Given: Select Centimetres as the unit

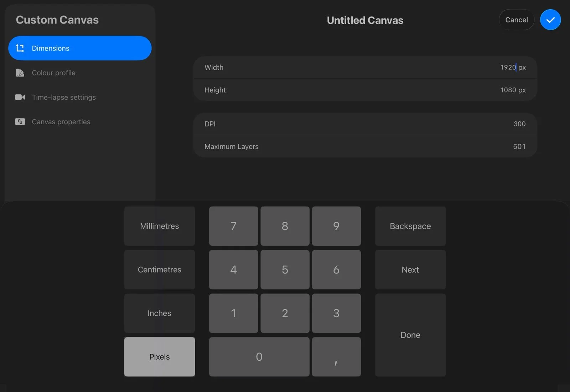Looking at the screenshot, I should point(160,270).
